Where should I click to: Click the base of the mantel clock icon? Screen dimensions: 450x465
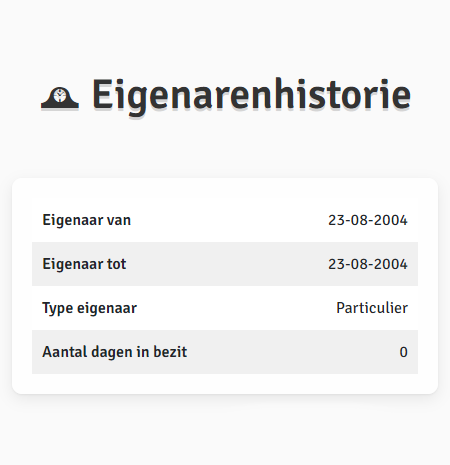coord(60,106)
